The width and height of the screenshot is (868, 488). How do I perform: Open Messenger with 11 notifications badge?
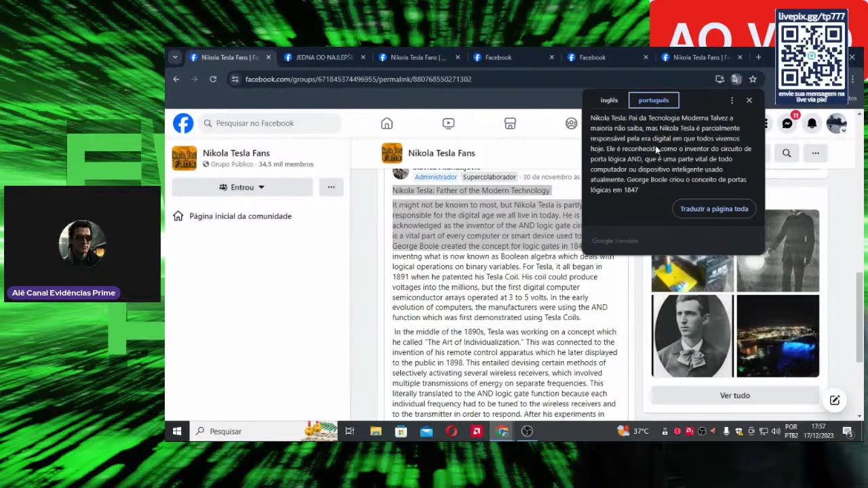click(787, 123)
